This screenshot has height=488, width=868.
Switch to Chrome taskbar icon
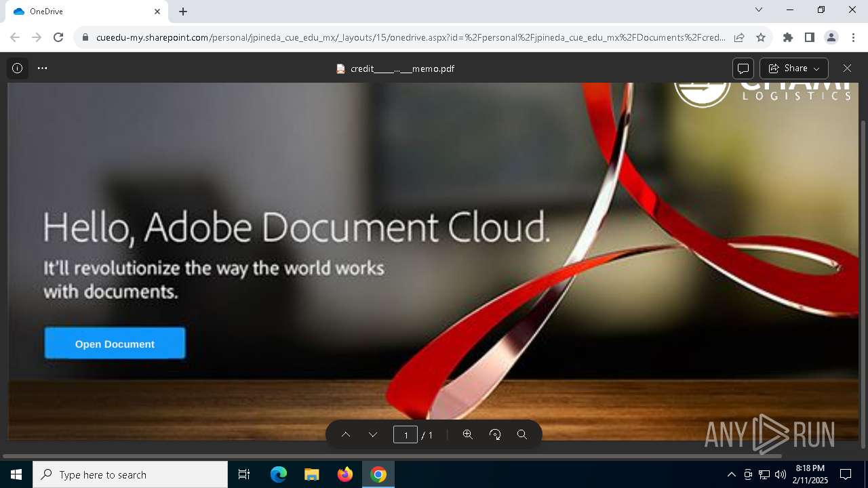pos(378,474)
